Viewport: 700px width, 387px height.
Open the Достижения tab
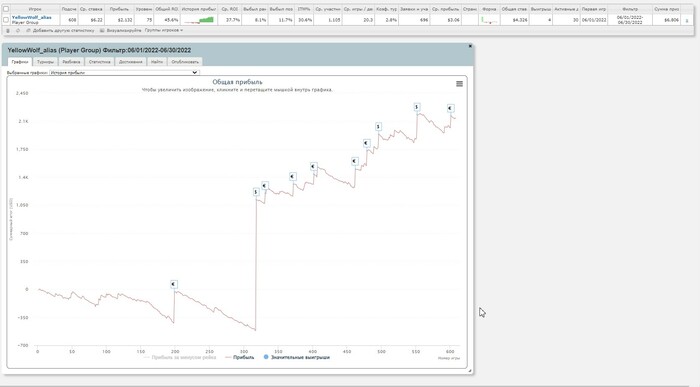click(x=131, y=62)
